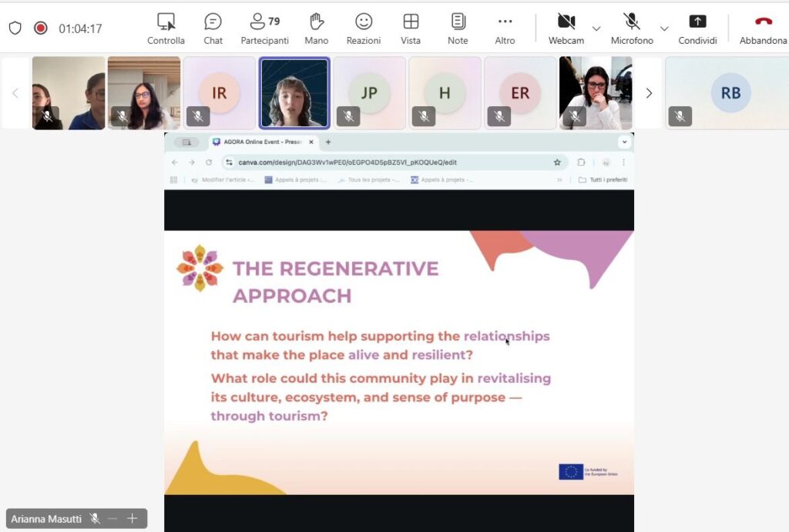
Task: Expand Webcam options dropdown arrow
Action: 596,28
